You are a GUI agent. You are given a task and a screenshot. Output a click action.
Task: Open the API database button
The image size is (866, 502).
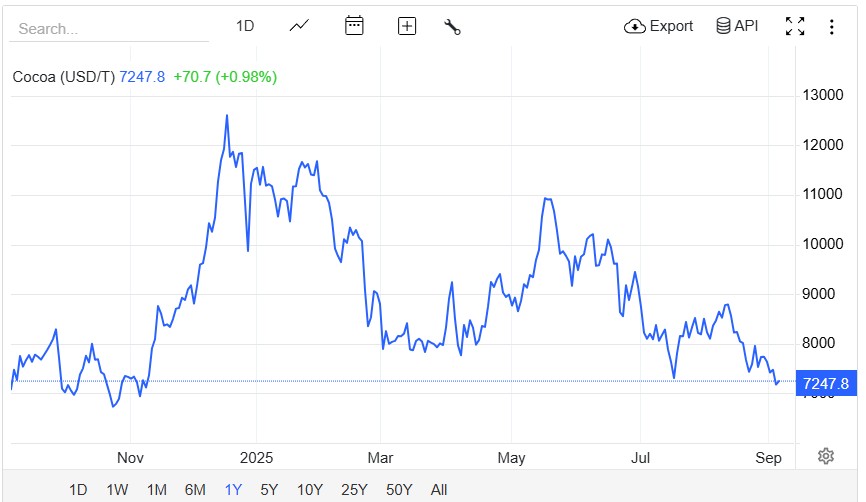737,26
